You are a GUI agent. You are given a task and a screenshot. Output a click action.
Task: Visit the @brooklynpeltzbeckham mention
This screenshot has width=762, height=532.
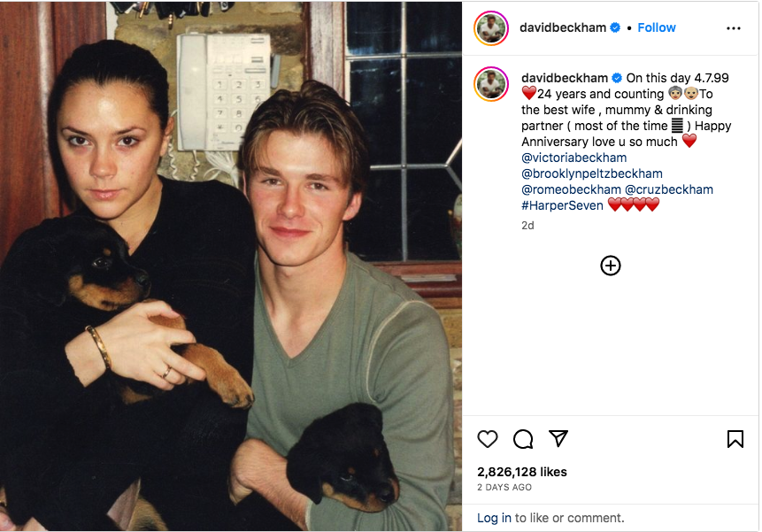(x=592, y=173)
